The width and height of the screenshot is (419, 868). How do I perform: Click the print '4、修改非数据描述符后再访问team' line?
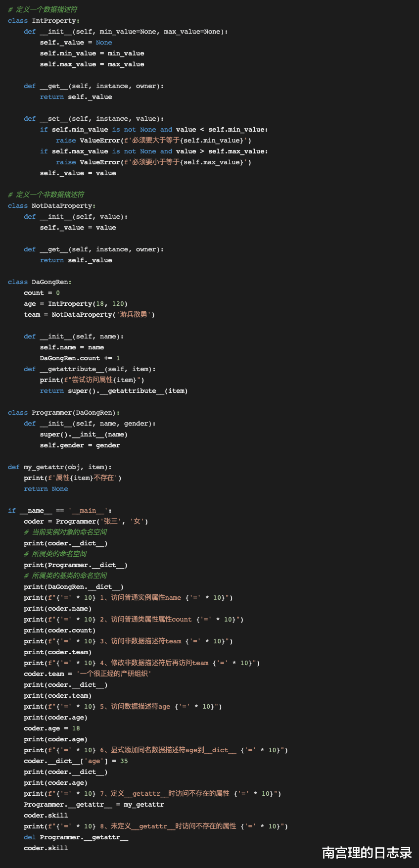[x=142, y=663]
